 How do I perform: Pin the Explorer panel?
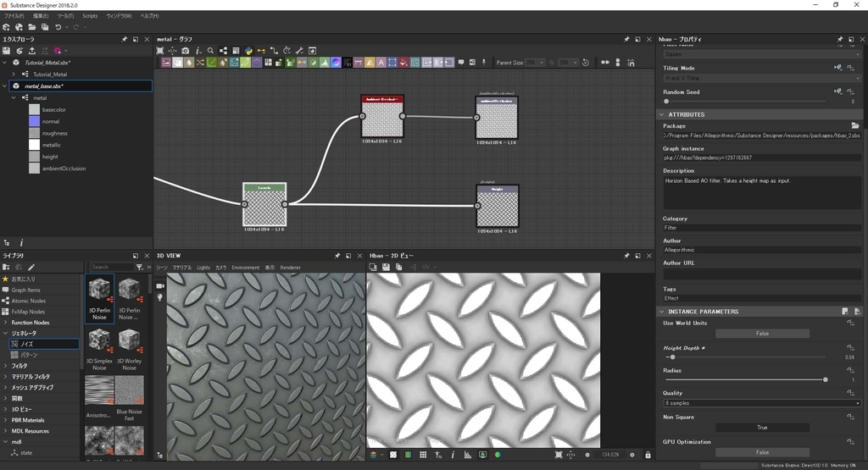coord(124,39)
